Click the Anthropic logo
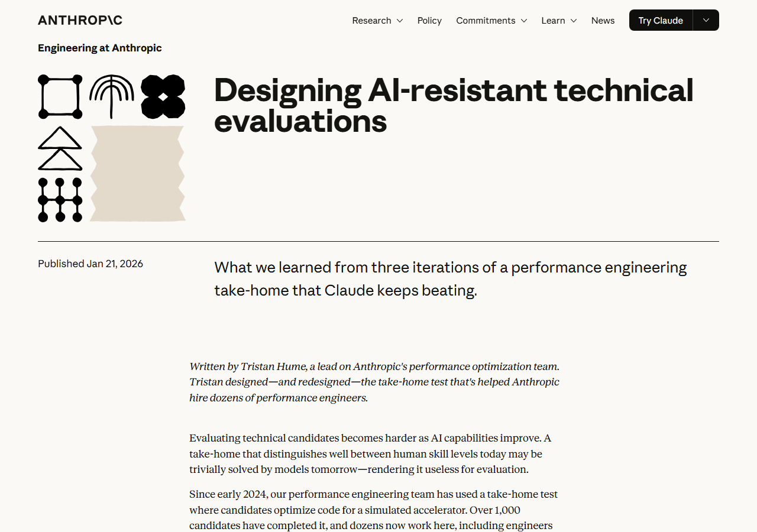The height and width of the screenshot is (532, 757). point(80,20)
